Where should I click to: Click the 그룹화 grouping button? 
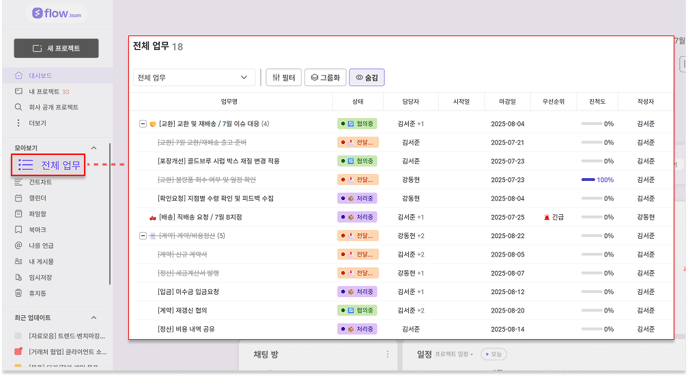coord(325,78)
